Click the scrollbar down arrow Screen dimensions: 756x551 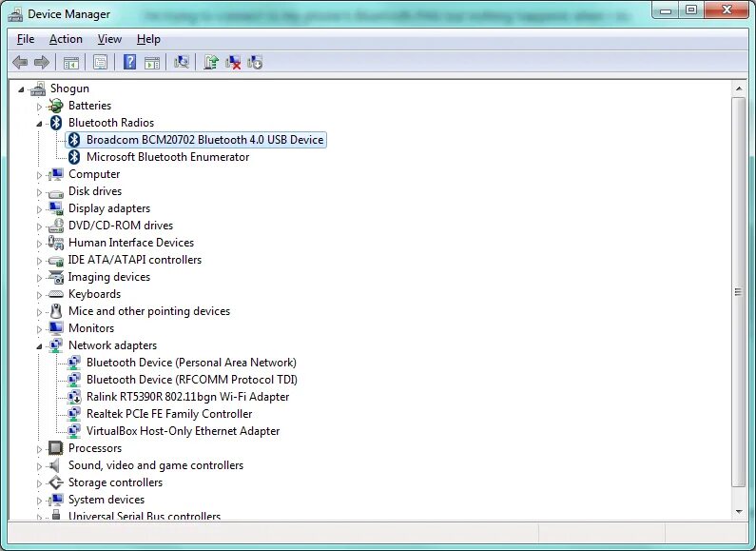click(x=738, y=512)
